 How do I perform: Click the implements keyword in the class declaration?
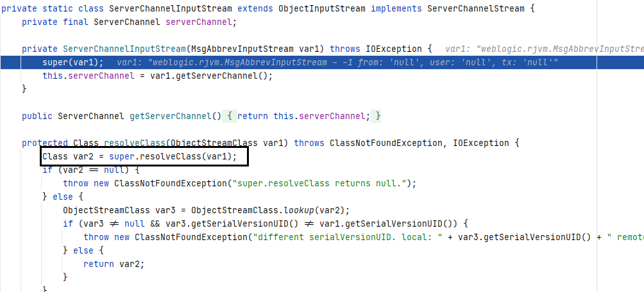point(396,8)
